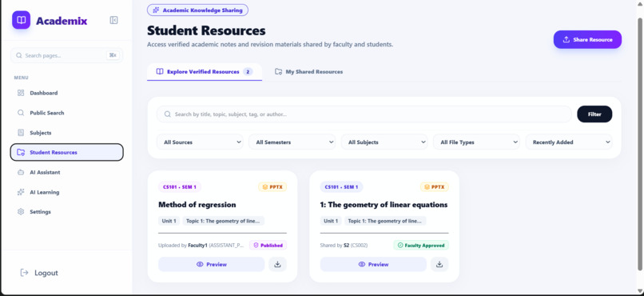The height and width of the screenshot is (296, 644).
Task: Open the All File Types dropdown
Action: tap(476, 142)
